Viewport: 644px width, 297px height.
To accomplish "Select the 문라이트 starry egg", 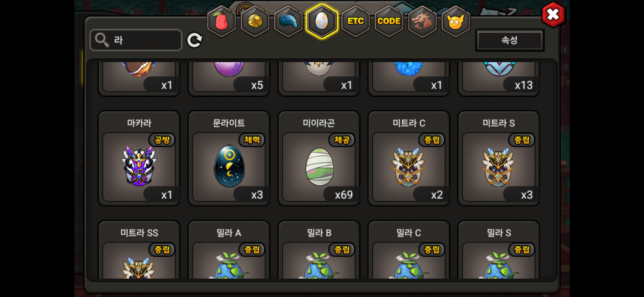I will point(229,158).
